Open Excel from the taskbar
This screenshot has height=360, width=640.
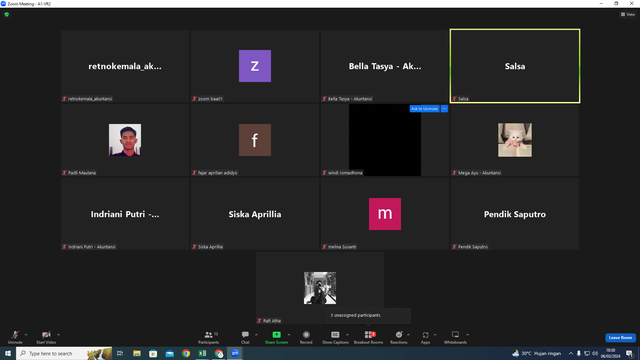coord(202,353)
